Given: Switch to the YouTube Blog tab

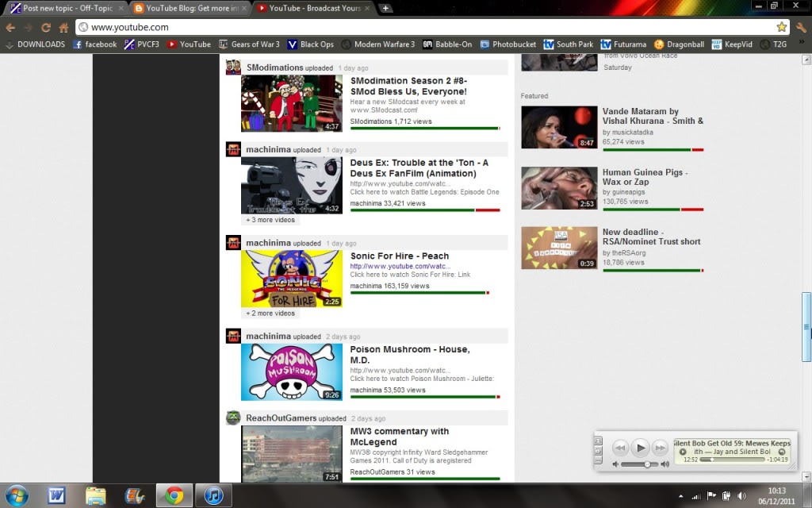Looking at the screenshot, I should tap(190, 8).
